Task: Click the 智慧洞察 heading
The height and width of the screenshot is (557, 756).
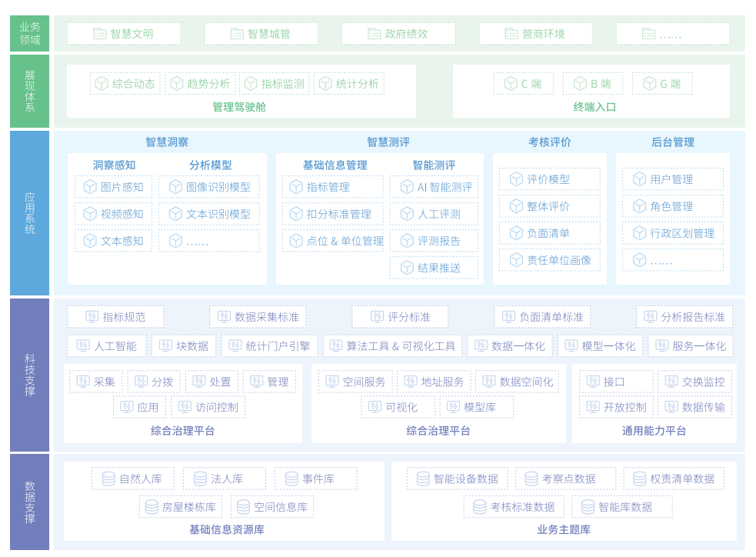Action: (167, 142)
